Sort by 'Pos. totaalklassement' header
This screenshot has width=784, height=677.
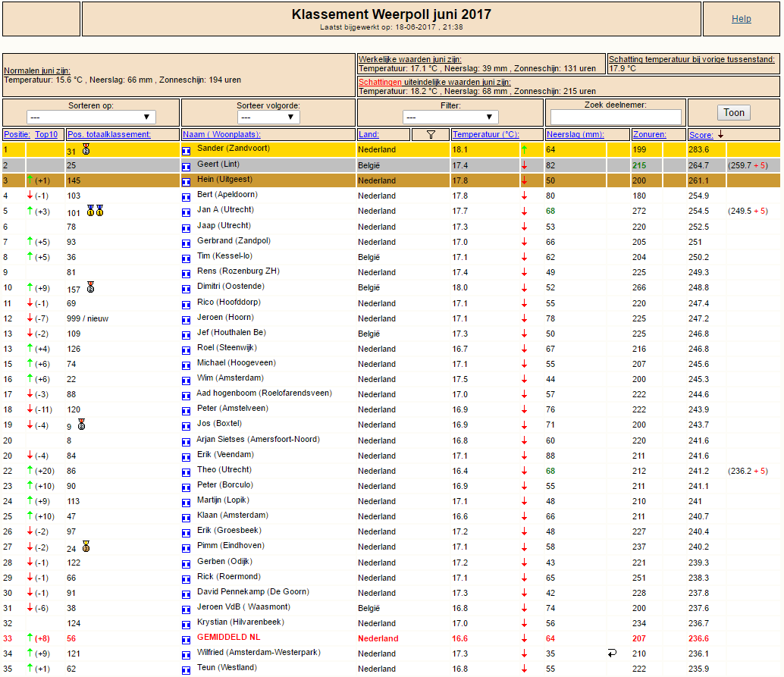tap(109, 134)
